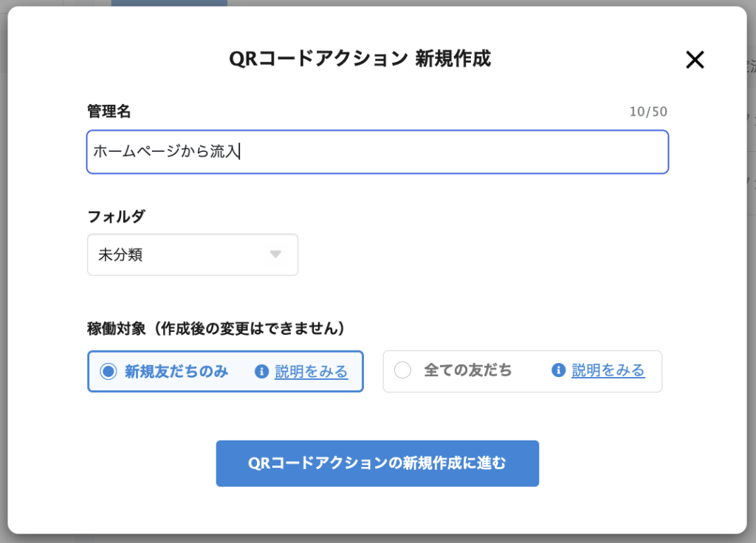756x543 pixels.
Task: Click the 稼働対象 section heading
Action: (216, 328)
